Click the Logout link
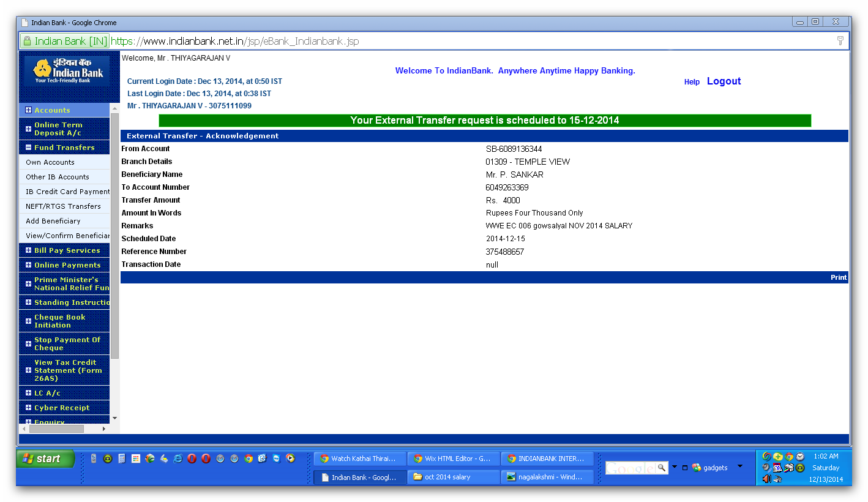The width and height of the screenshot is (868, 502). point(724,81)
